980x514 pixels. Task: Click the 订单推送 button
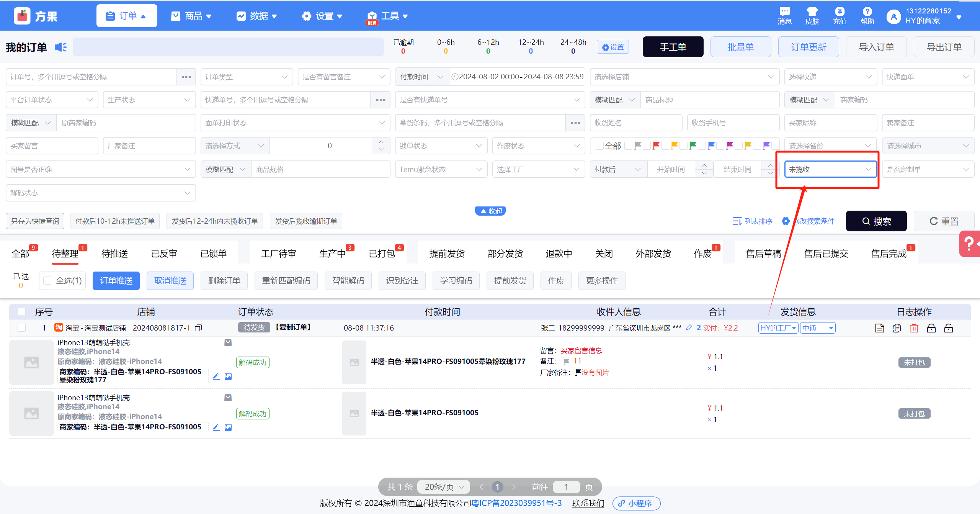point(116,281)
